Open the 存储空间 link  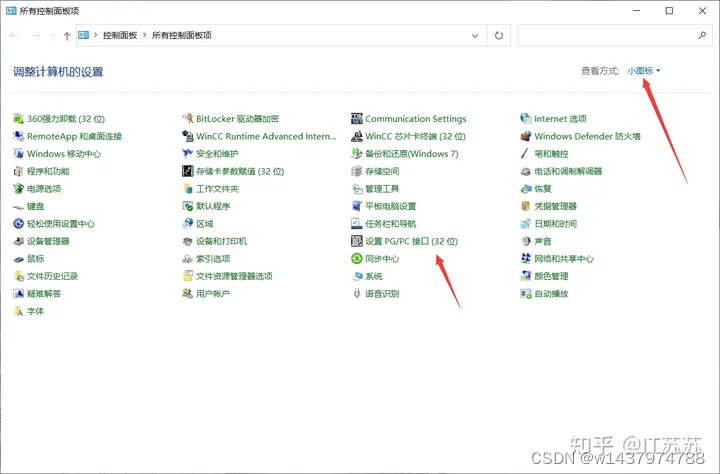coord(382,171)
